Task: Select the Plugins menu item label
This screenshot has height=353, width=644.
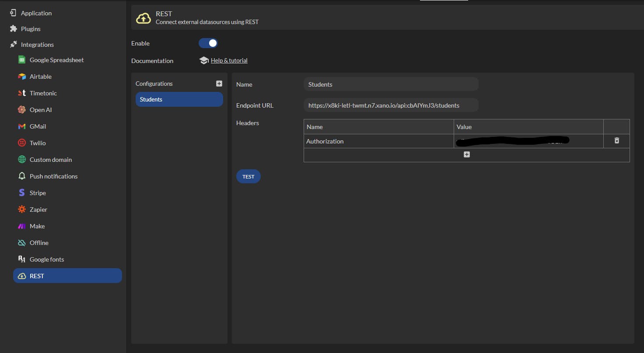Action: pos(31,29)
